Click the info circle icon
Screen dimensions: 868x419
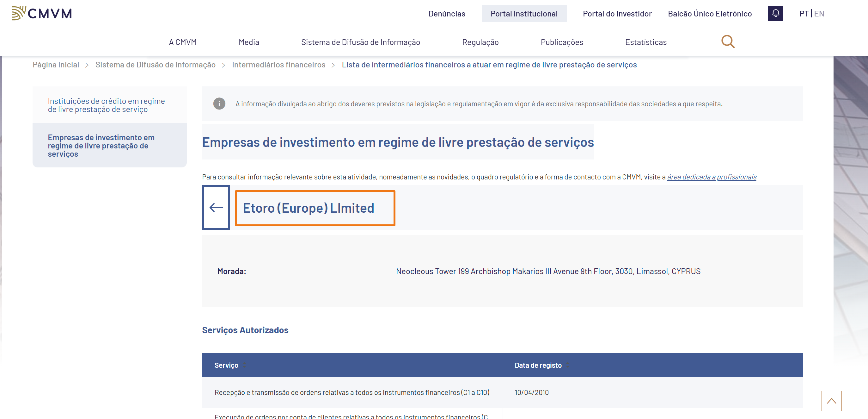(219, 103)
